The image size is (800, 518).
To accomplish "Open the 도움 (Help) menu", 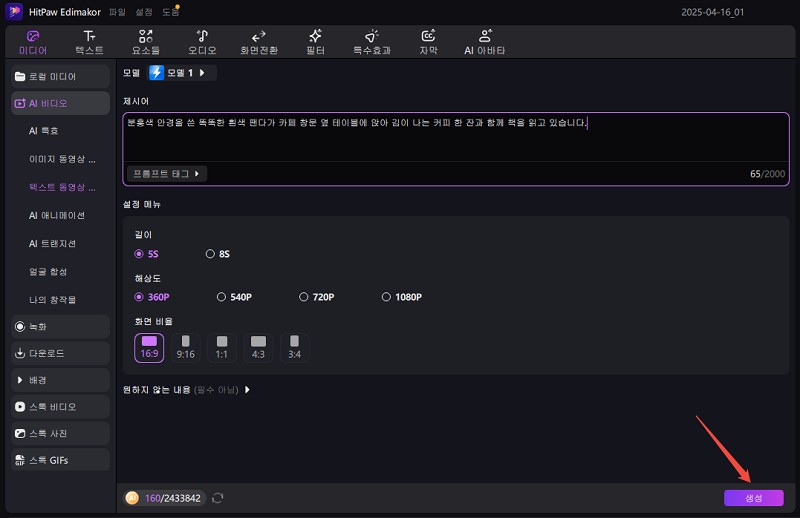I will (x=170, y=12).
